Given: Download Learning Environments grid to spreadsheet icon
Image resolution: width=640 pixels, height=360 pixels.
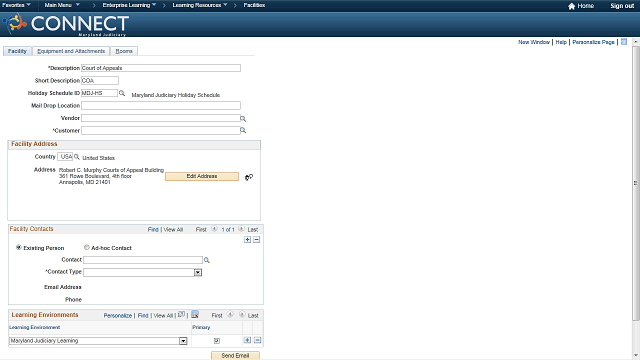Looking at the screenshot, I should click(x=195, y=314).
